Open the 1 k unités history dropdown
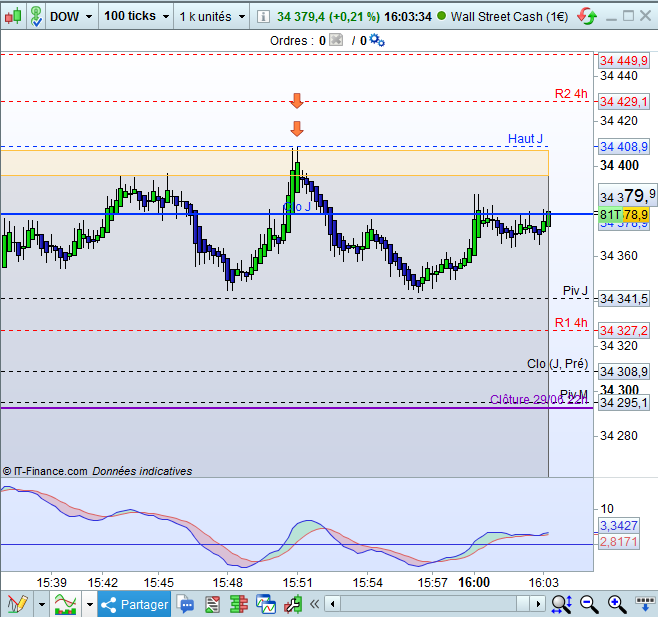The height and width of the screenshot is (617, 658). coord(212,16)
